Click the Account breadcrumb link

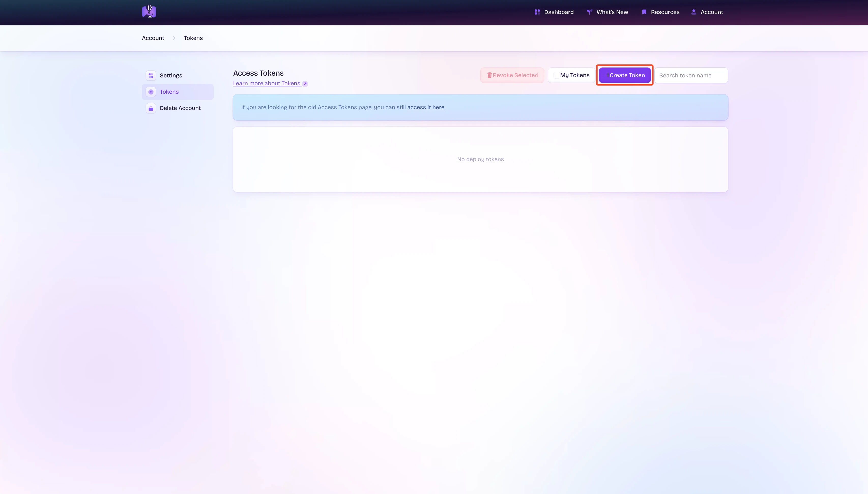(153, 38)
